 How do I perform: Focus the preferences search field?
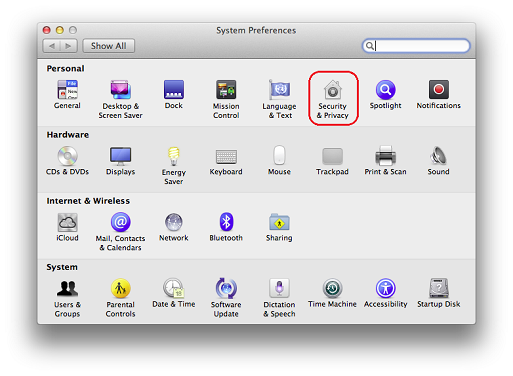click(x=416, y=46)
